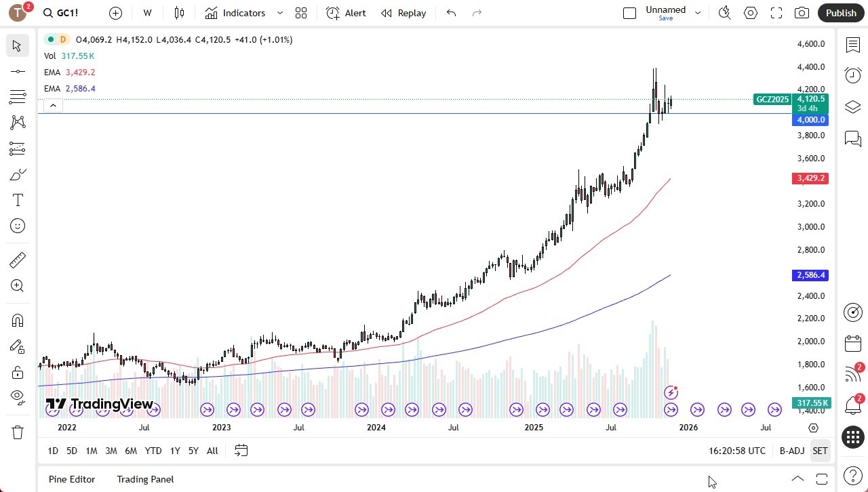Pick the brush drawing tool
This screenshot has width=868, height=492.
17,174
